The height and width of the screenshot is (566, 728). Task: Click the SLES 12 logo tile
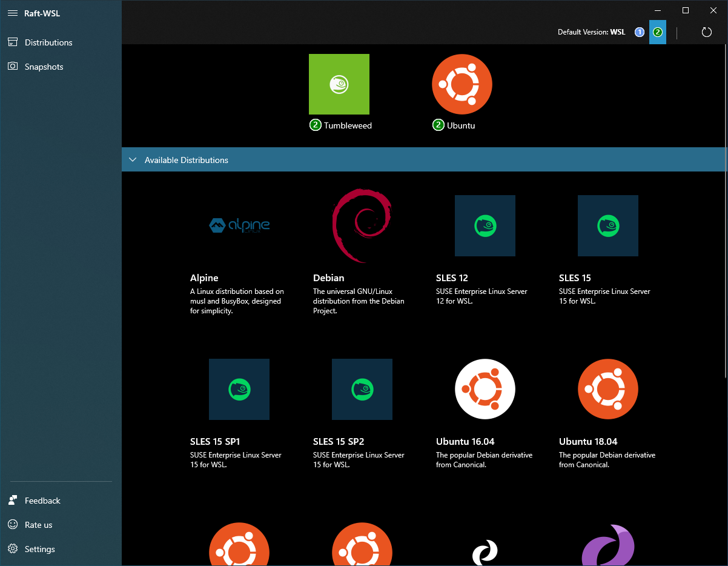tap(485, 225)
